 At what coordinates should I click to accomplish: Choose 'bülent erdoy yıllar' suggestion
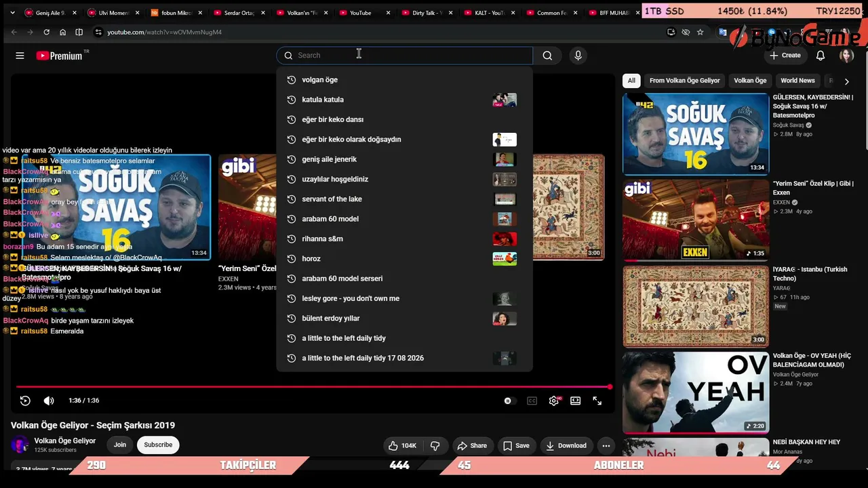(405, 319)
